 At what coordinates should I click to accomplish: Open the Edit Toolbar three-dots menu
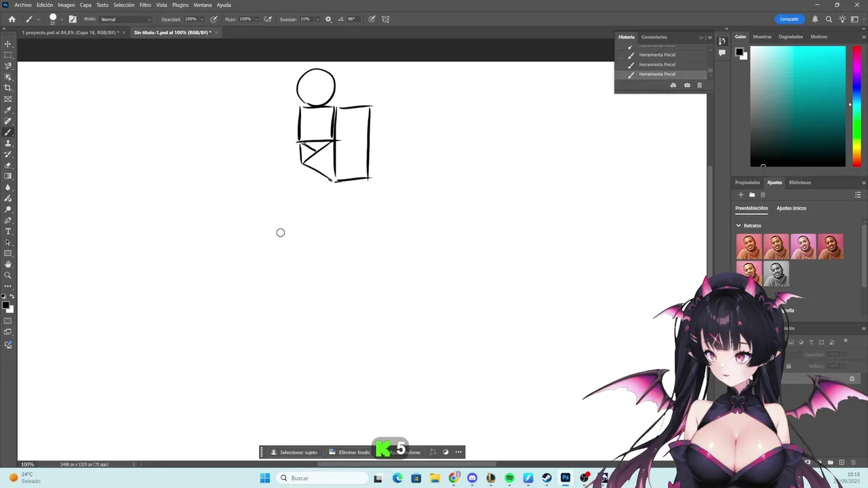[8, 286]
